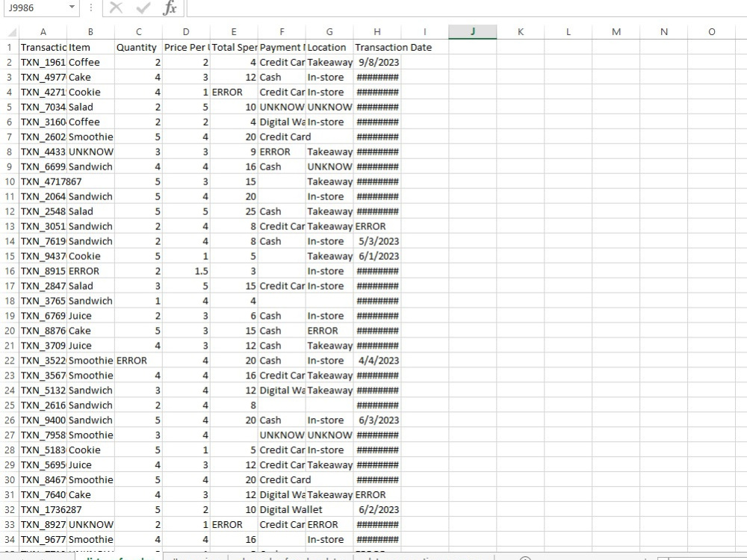Viewport: 747px width, 560px height.
Task: Click the 'Salad' item cell in row 5
Action: click(x=90, y=107)
